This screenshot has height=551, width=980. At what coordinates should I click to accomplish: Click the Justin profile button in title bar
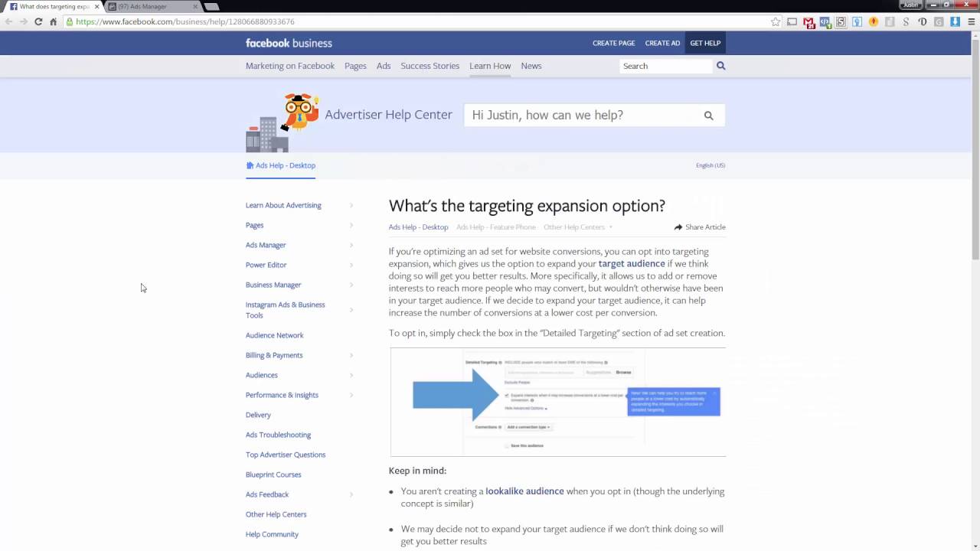point(910,5)
